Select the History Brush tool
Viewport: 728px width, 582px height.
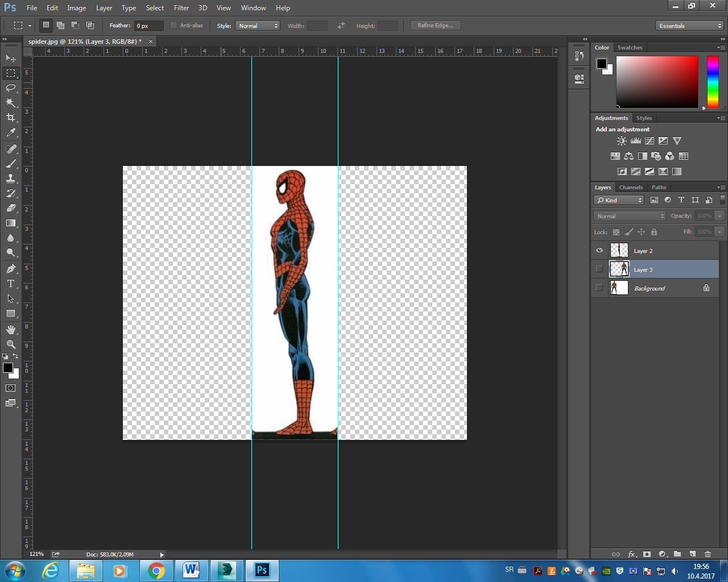11,193
